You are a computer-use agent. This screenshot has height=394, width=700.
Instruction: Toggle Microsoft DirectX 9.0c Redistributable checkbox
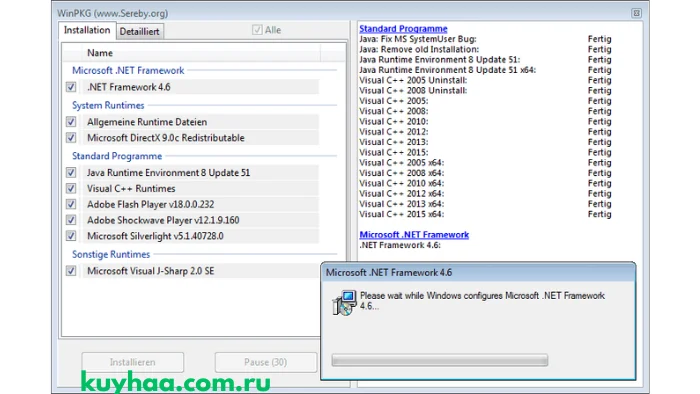71,138
